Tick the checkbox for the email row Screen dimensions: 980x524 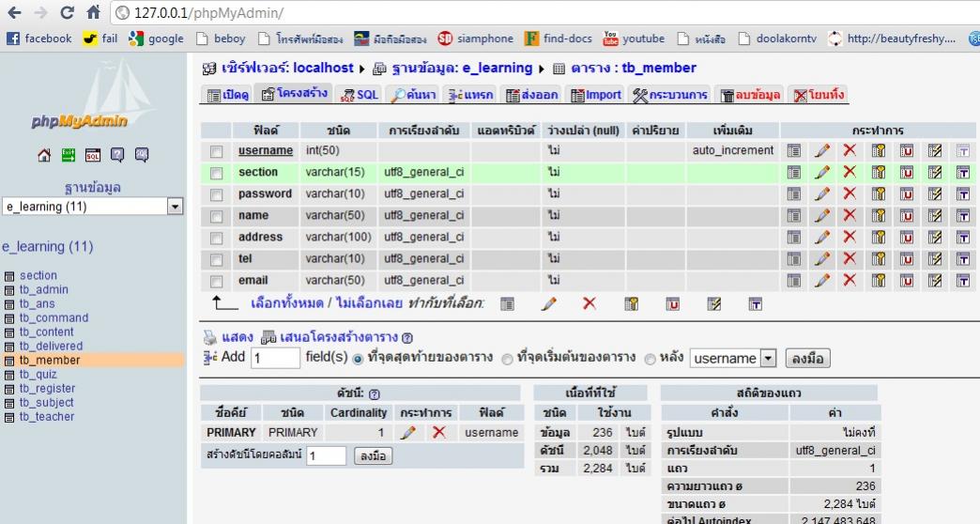[217, 281]
